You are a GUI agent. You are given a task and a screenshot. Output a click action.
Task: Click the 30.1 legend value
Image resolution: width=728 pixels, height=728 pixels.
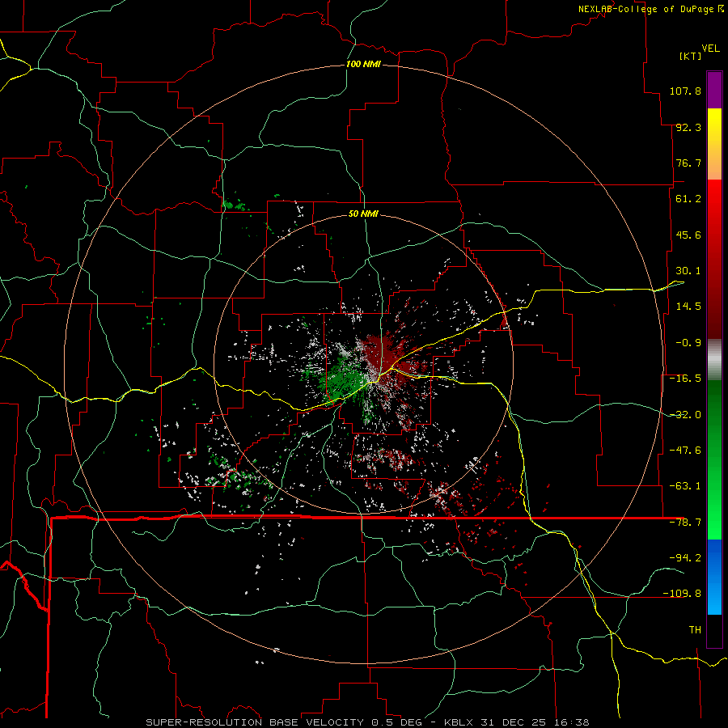(688, 271)
